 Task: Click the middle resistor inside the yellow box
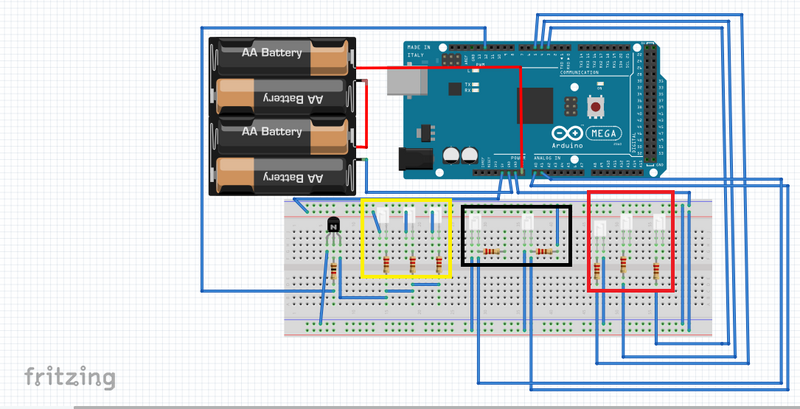tap(412, 264)
